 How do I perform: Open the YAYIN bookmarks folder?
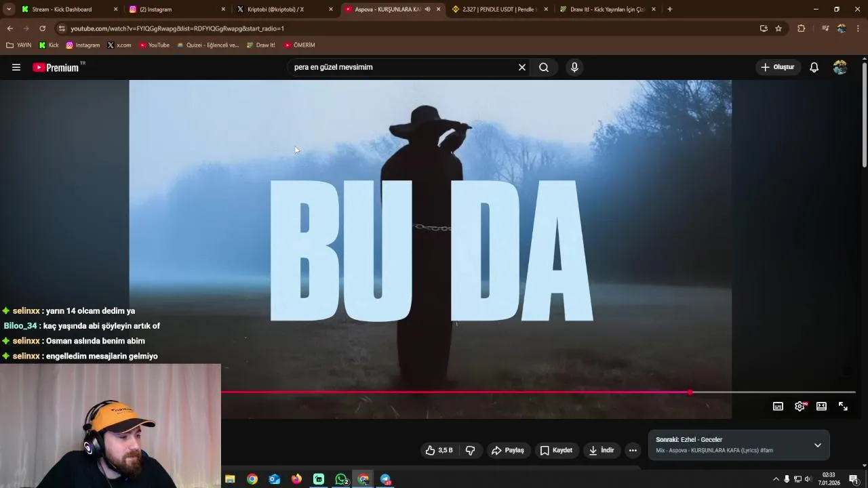pyautogui.click(x=19, y=45)
